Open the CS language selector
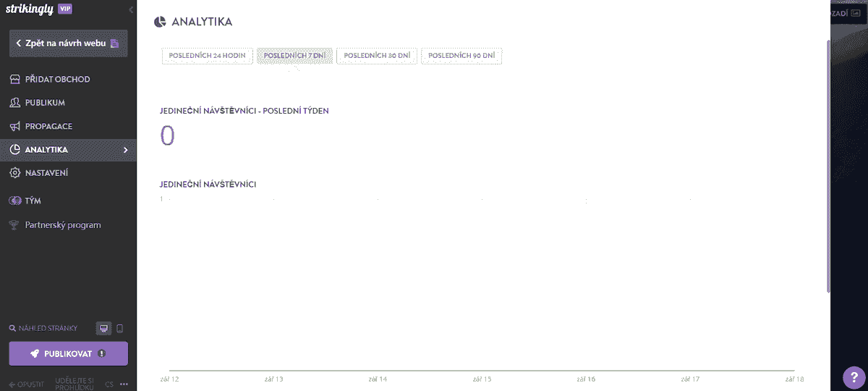 tap(109, 384)
